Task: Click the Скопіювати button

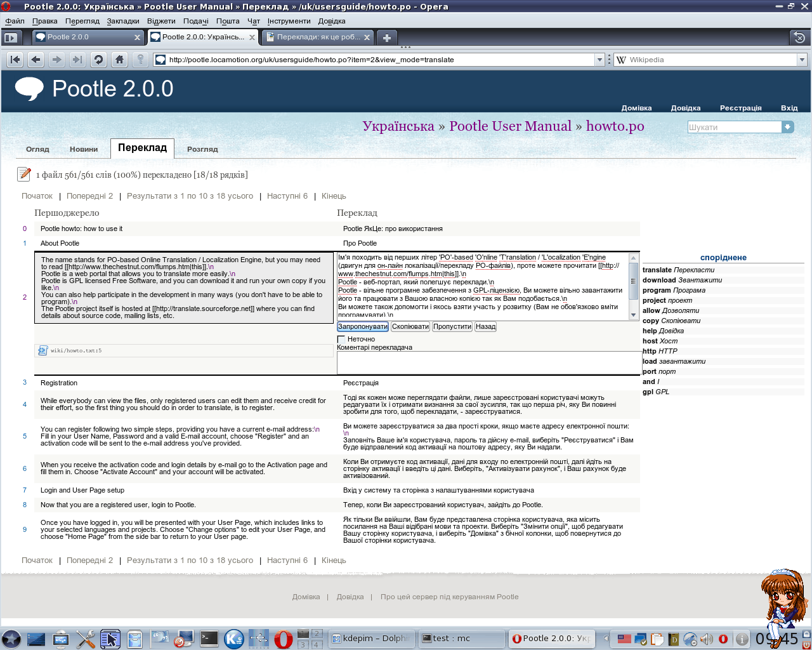Action: (x=410, y=326)
